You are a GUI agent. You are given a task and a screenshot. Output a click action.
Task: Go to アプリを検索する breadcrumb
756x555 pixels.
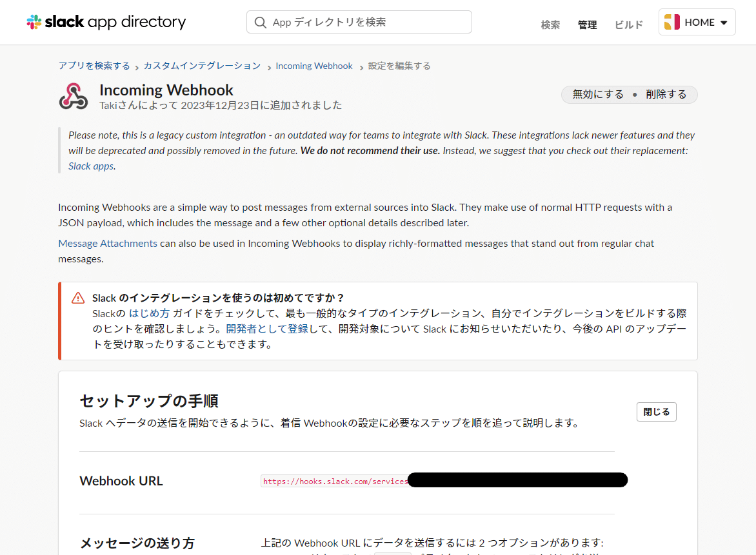coord(94,66)
